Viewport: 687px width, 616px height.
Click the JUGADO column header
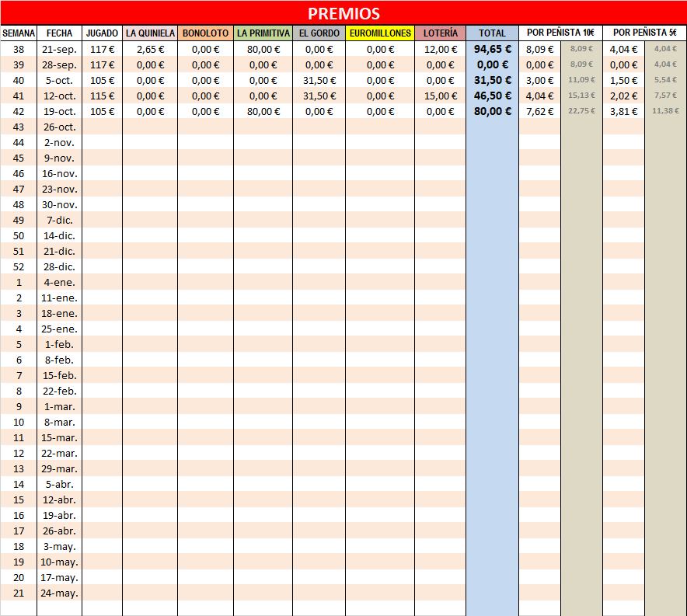102,33
